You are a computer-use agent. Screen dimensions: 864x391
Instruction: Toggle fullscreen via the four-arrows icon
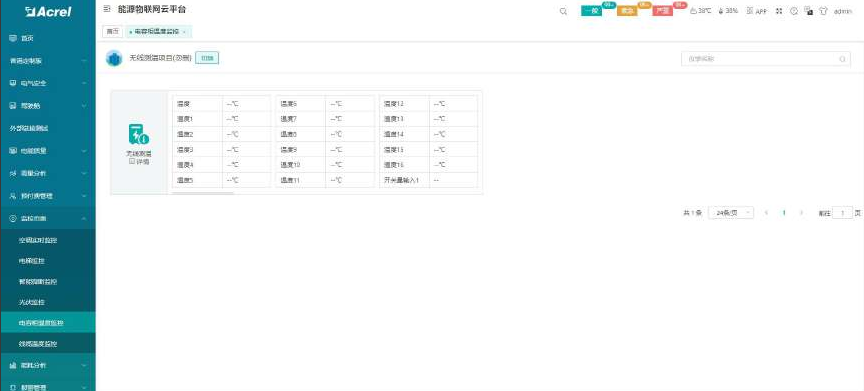(x=779, y=11)
